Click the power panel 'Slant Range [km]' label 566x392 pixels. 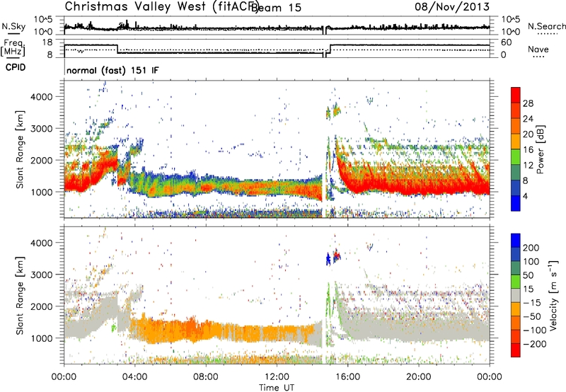coord(20,149)
